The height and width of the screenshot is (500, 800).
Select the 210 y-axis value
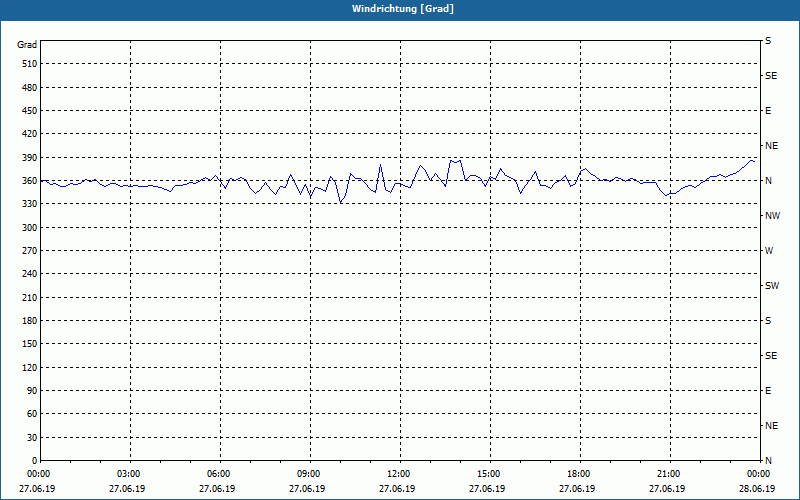pyautogui.click(x=30, y=297)
